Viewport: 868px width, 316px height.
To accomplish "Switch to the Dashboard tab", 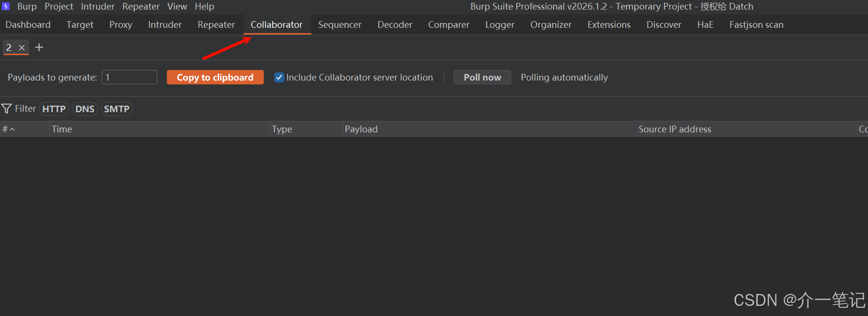I will [28, 24].
